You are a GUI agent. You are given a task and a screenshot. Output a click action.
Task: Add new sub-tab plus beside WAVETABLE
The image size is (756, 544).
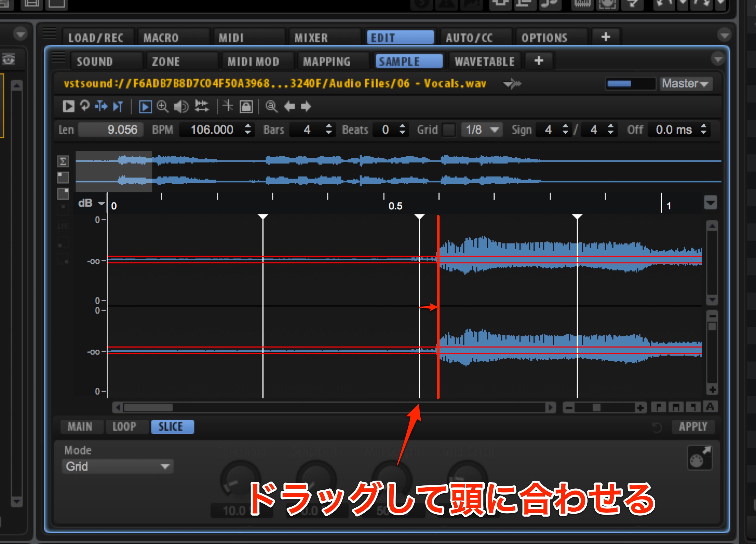coord(539,61)
